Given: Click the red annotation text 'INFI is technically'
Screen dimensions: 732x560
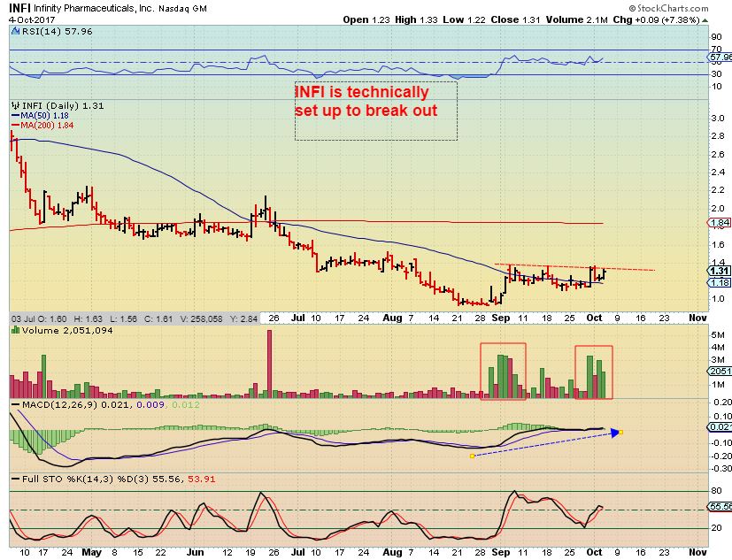Looking at the screenshot, I should (362, 92).
